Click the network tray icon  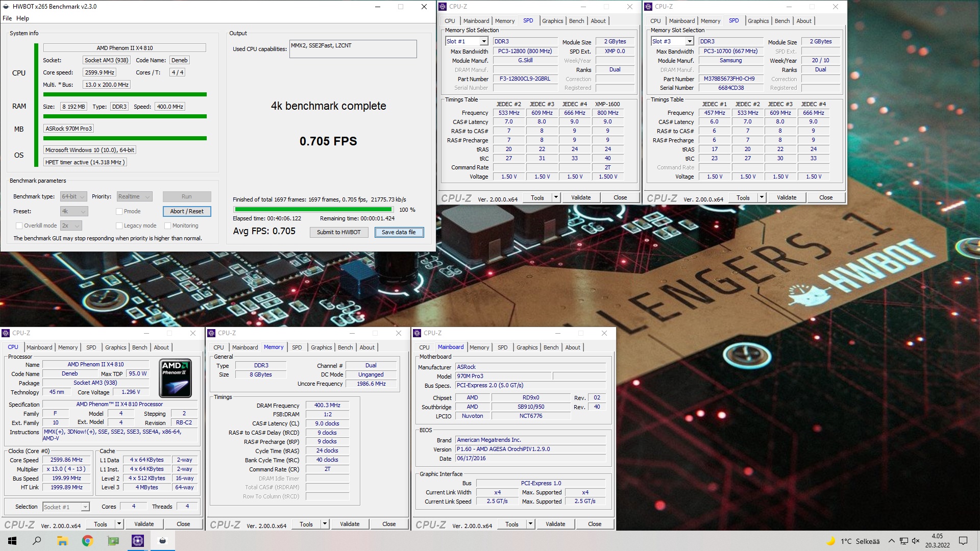[x=903, y=541]
